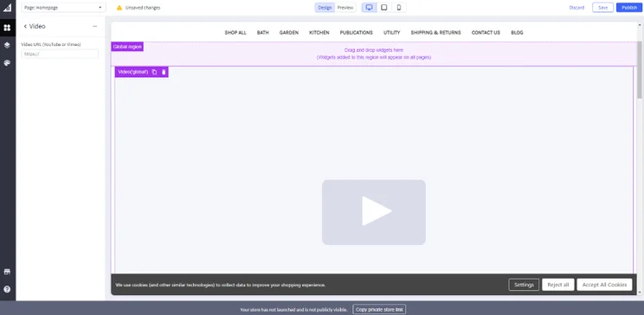Click the Discard link
This screenshot has height=315, width=644.
pos(576,8)
